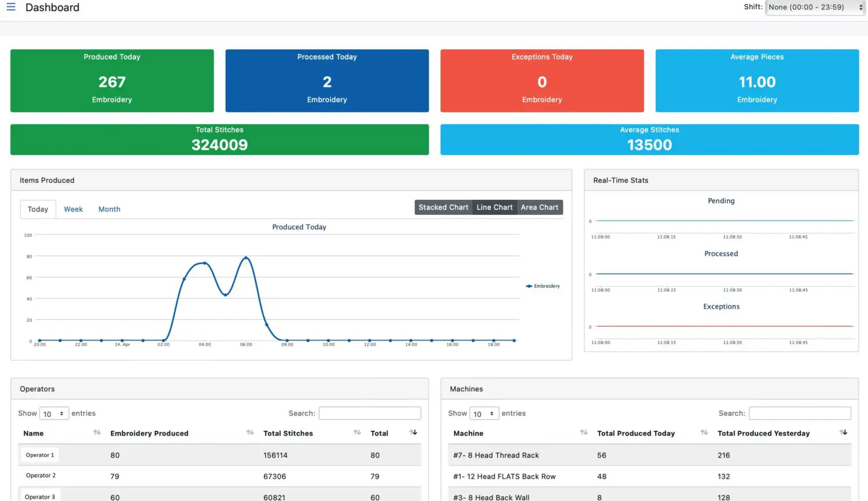Switch chart to Area Chart view

[539, 207]
